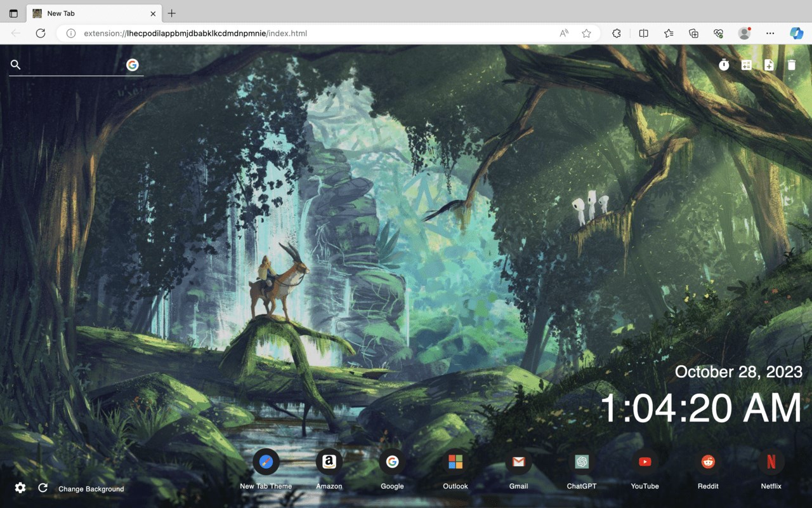
Task: Click the magnifier search icon
Action: (x=16, y=65)
